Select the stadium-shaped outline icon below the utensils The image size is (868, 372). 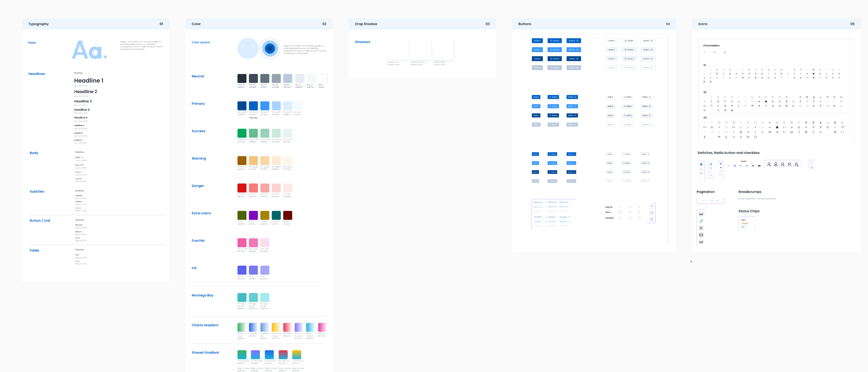pyautogui.click(x=701, y=235)
